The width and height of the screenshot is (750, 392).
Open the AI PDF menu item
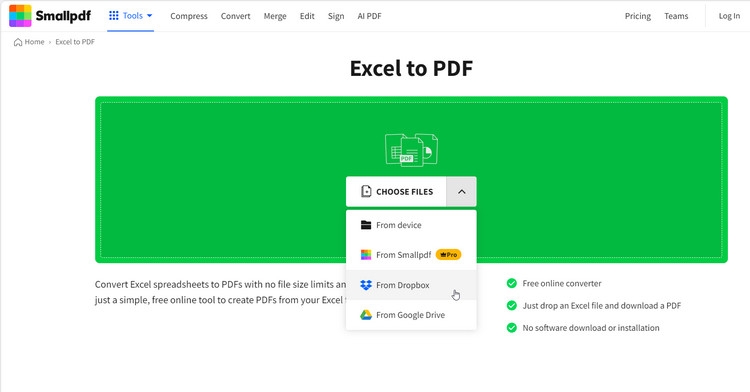[x=369, y=16]
